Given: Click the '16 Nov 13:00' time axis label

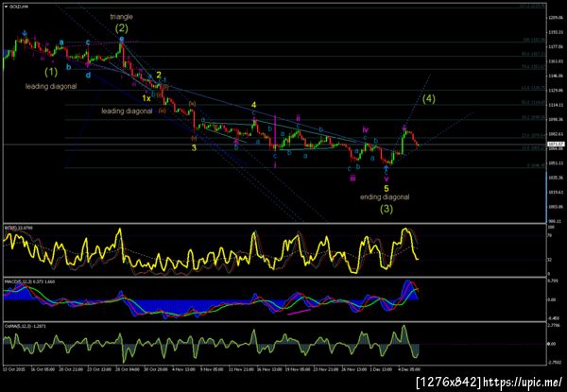Looking at the screenshot, I should (271, 369).
